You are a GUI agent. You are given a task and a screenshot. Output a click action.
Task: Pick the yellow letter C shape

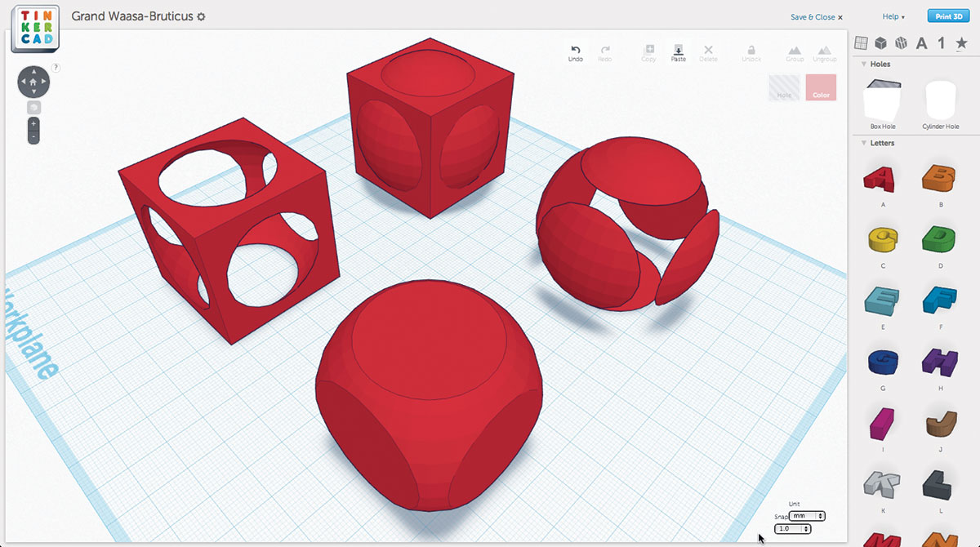pyautogui.click(x=883, y=238)
